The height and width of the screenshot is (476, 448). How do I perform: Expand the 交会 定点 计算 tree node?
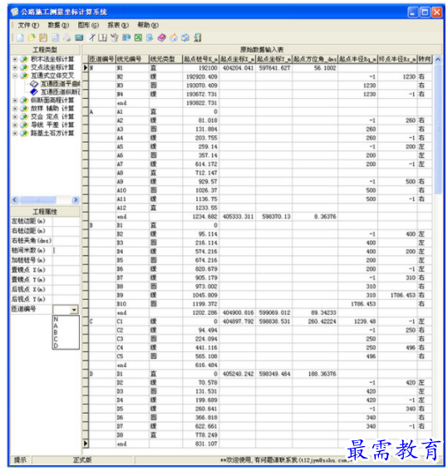15,116
